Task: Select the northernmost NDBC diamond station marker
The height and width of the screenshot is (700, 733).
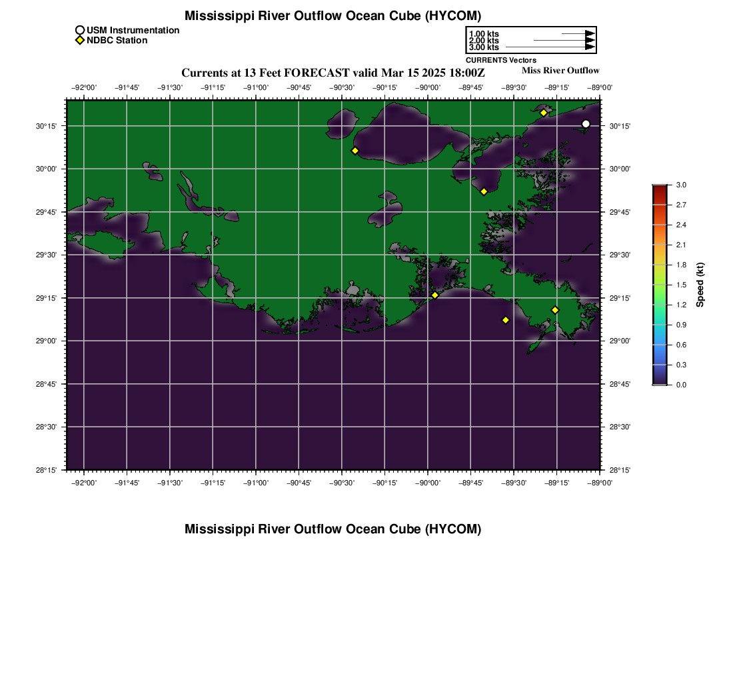Action: point(544,113)
